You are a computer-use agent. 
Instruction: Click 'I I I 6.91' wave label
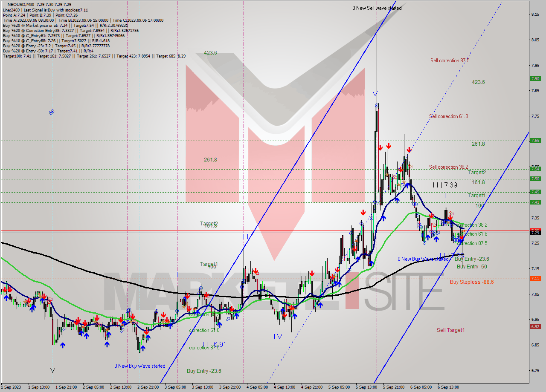point(214,344)
